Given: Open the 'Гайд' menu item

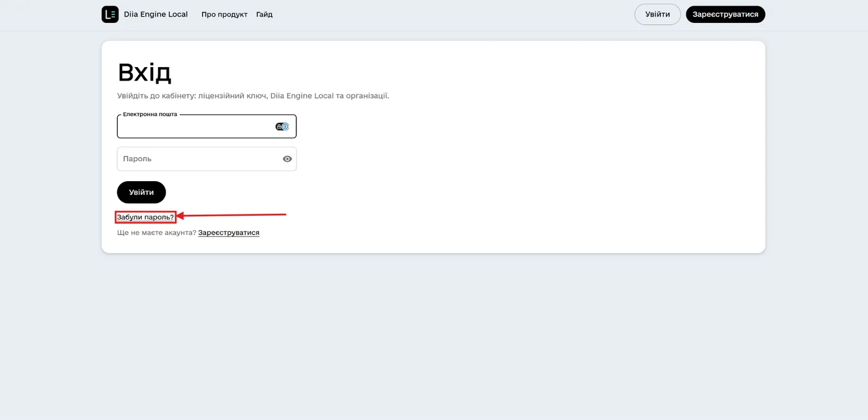Looking at the screenshot, I should [264, 14].
